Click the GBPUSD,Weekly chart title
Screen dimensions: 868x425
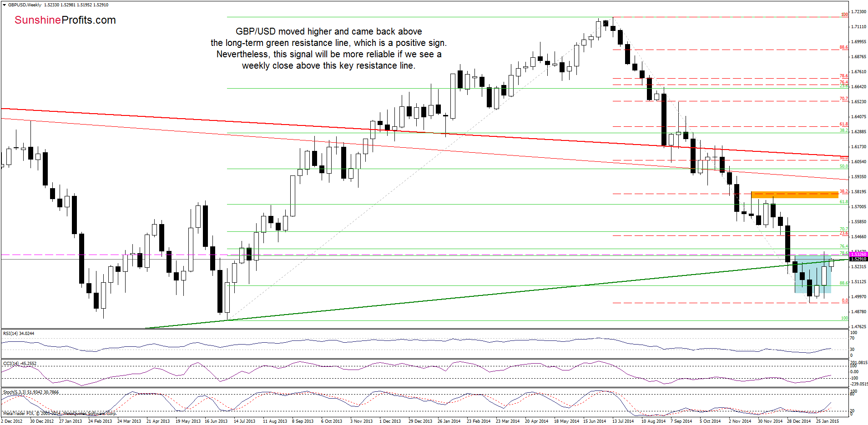point(25,5)
